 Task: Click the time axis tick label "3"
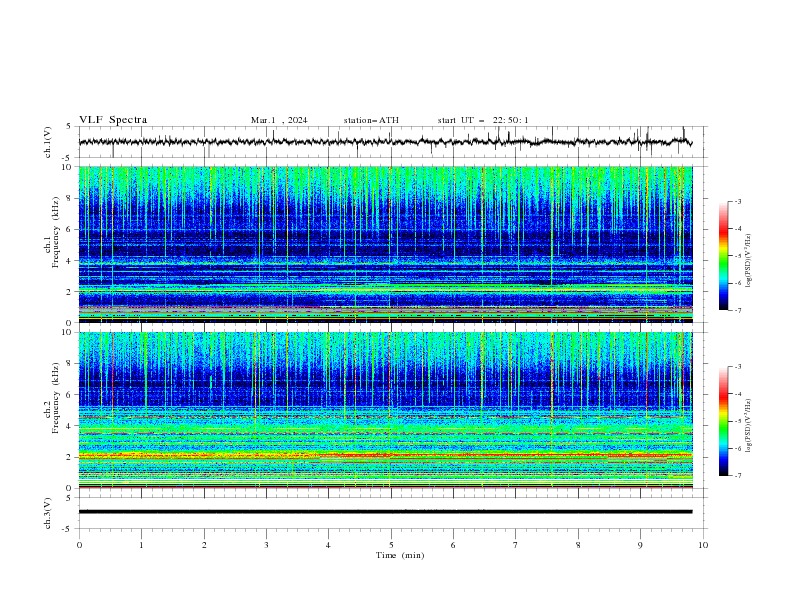(266, 545)
